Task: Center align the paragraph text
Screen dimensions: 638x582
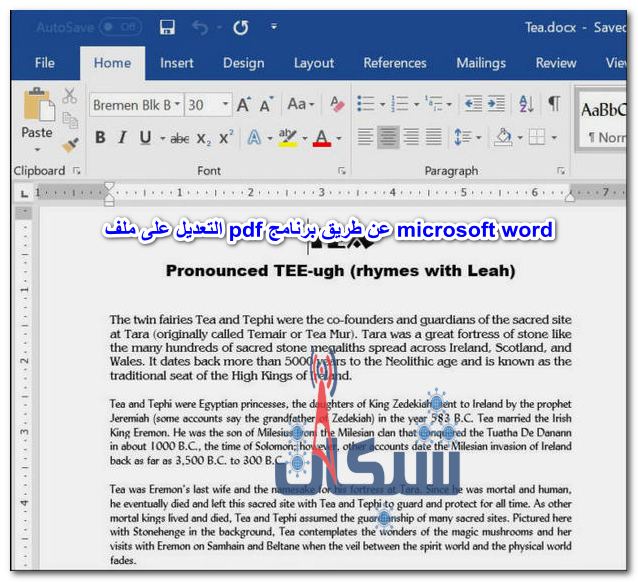Action: click(388, 137)
